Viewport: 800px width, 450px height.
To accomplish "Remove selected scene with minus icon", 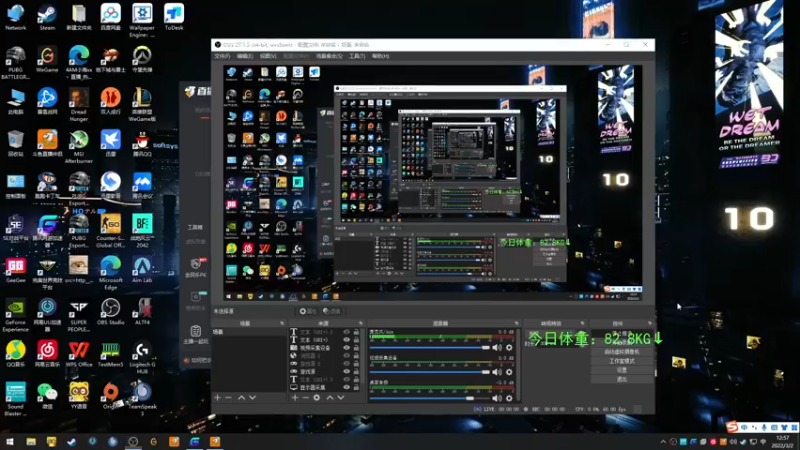I will (x=229, y=397).
